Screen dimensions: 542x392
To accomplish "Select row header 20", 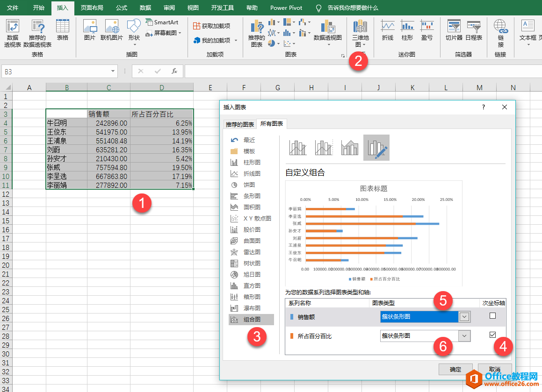I will pos(6,265).
